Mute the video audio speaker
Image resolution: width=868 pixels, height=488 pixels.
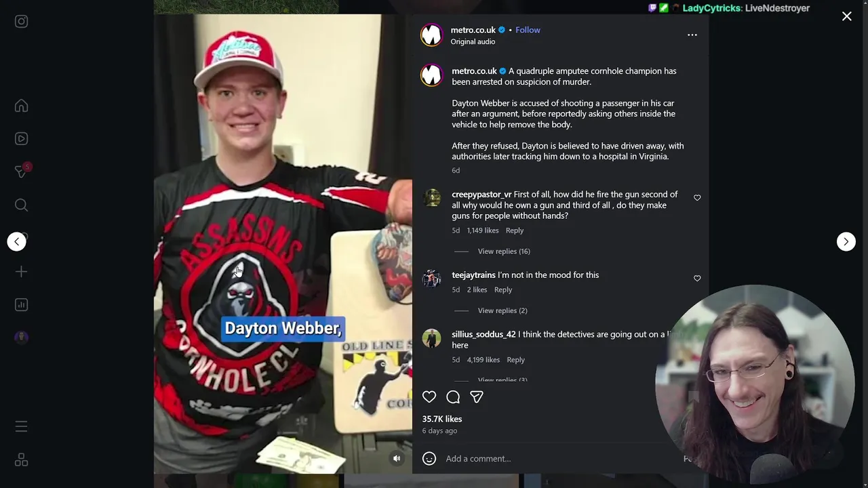397,459
